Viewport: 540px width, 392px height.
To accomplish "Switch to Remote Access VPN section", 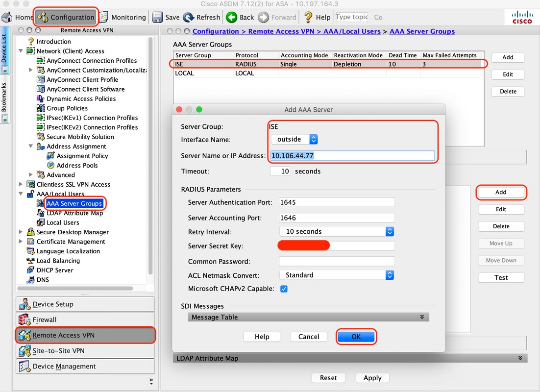I will [85, 335].
